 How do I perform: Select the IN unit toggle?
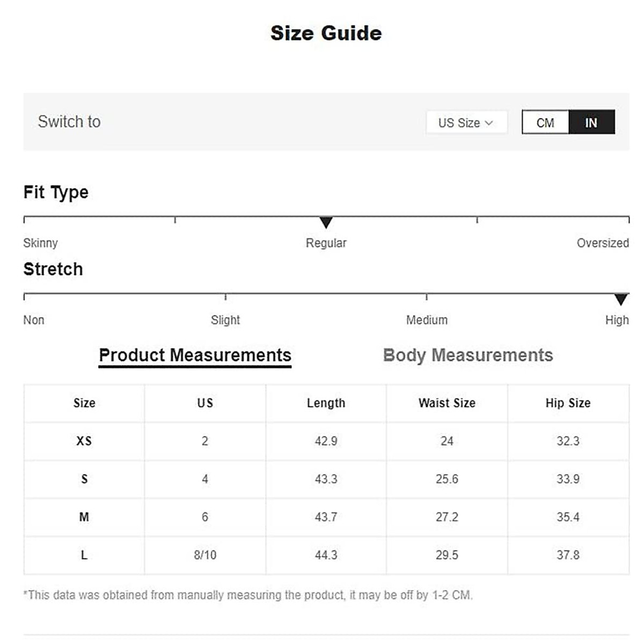[591, 123]
